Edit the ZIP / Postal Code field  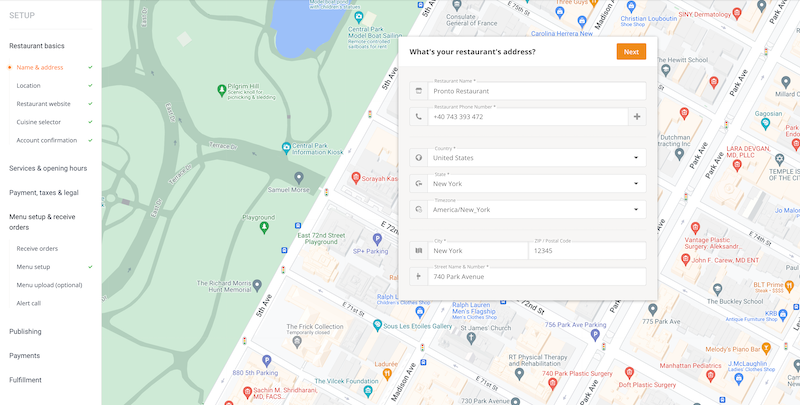(587, 250)
